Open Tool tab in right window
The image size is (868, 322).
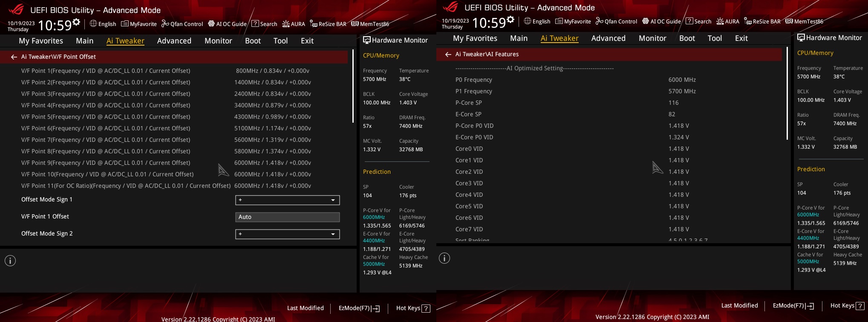tap(715, 38)
